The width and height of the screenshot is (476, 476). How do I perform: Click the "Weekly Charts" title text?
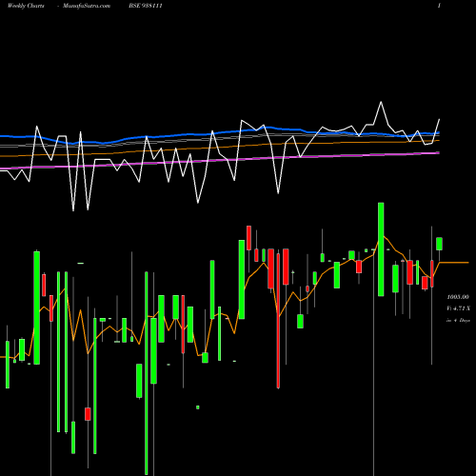(x=26, y=6)
